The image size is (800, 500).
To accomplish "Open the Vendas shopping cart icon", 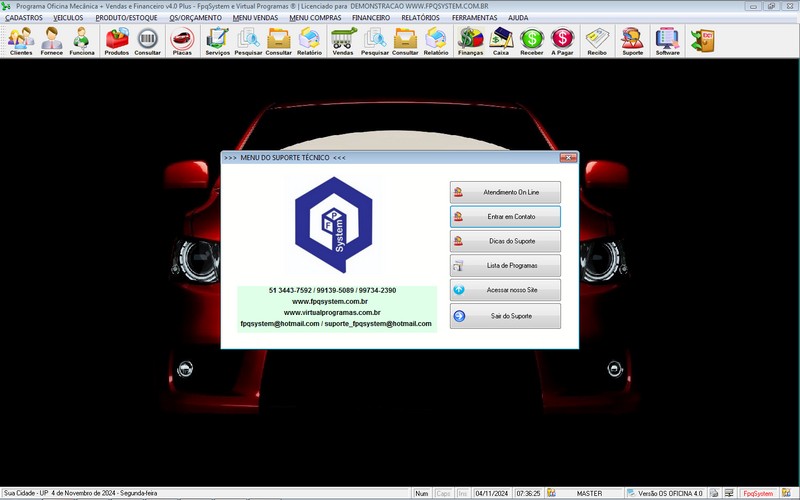I will point(343,41).
